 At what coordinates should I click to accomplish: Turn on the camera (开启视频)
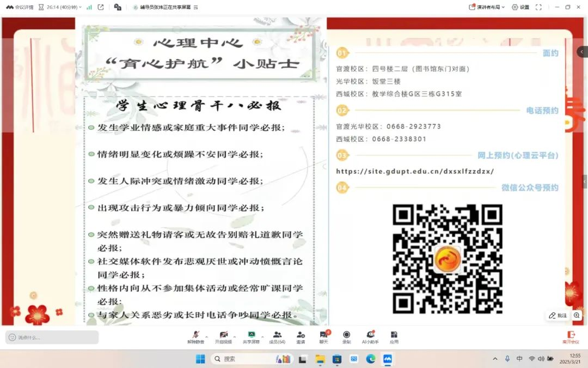coord(224,337)
